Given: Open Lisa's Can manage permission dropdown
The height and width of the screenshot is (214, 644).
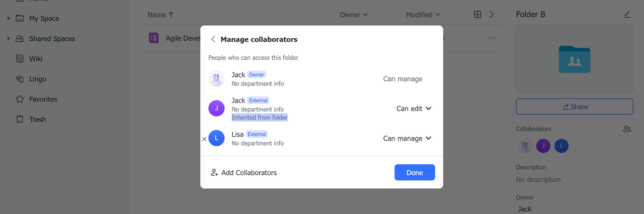Looking at the screenshot, I should pos(407,139).
